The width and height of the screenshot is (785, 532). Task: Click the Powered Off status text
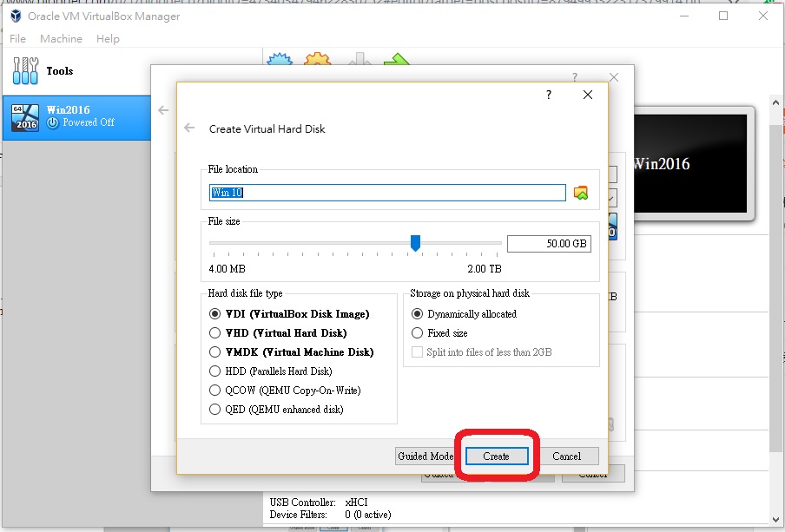click(x=89, y=122)
